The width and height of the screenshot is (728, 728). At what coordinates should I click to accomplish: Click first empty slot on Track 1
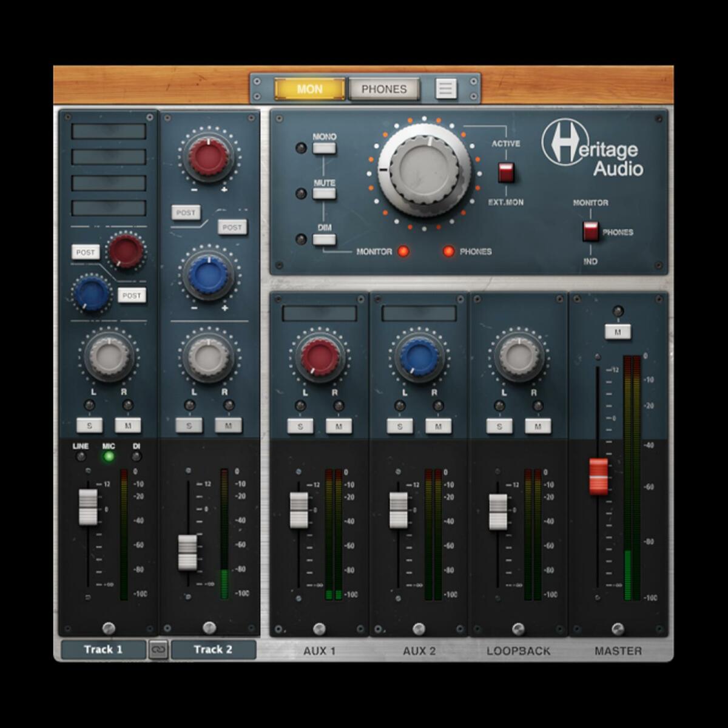109,132
